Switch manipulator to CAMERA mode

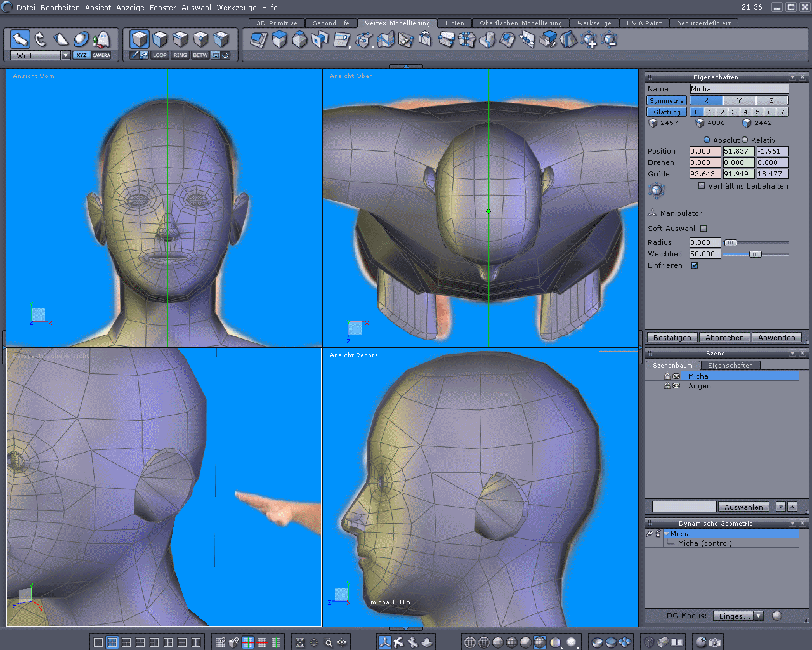pos(101,55)
